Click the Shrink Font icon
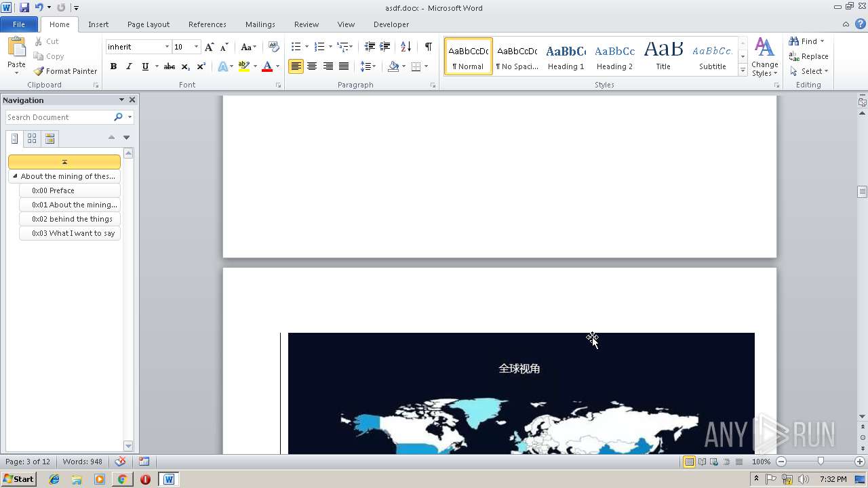 click(x=224, y=47)
